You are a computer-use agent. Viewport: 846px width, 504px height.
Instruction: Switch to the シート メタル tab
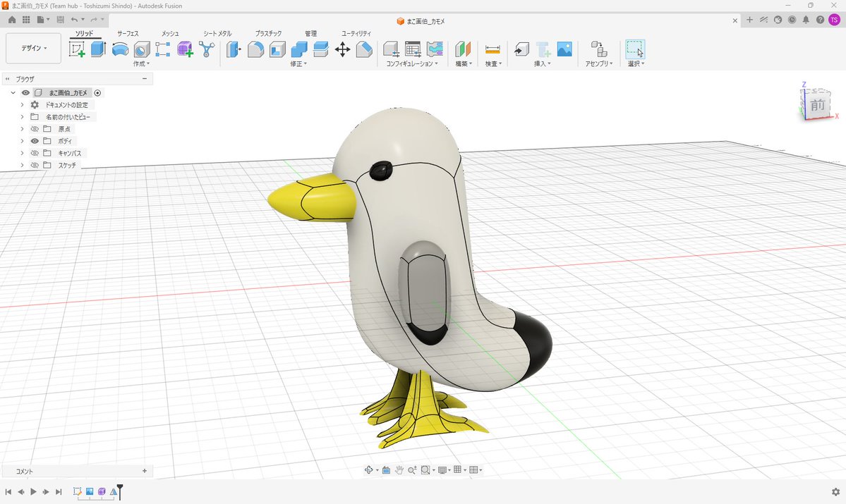click(217, 33)
